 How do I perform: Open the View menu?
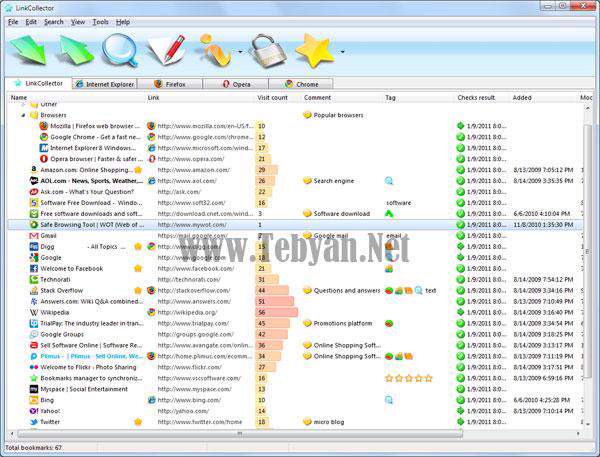(x=78, y=22)
